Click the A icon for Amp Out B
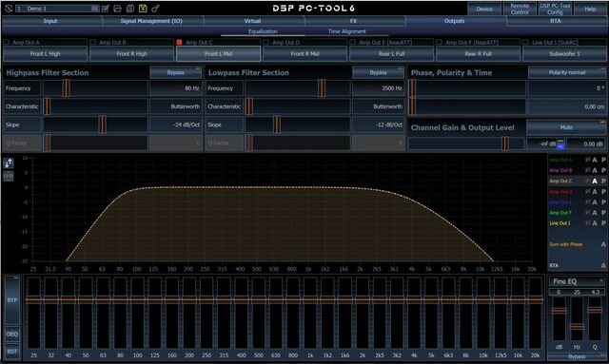 coord(595,170)
